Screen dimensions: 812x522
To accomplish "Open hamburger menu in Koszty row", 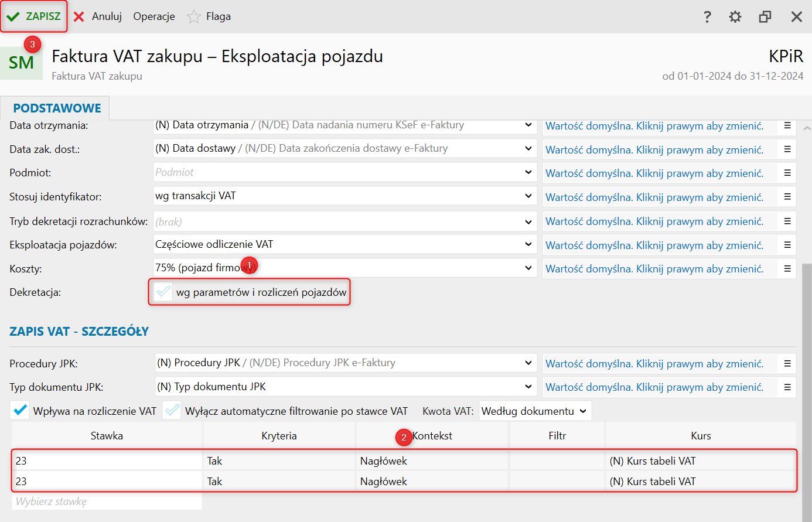I will click(787, 268).
